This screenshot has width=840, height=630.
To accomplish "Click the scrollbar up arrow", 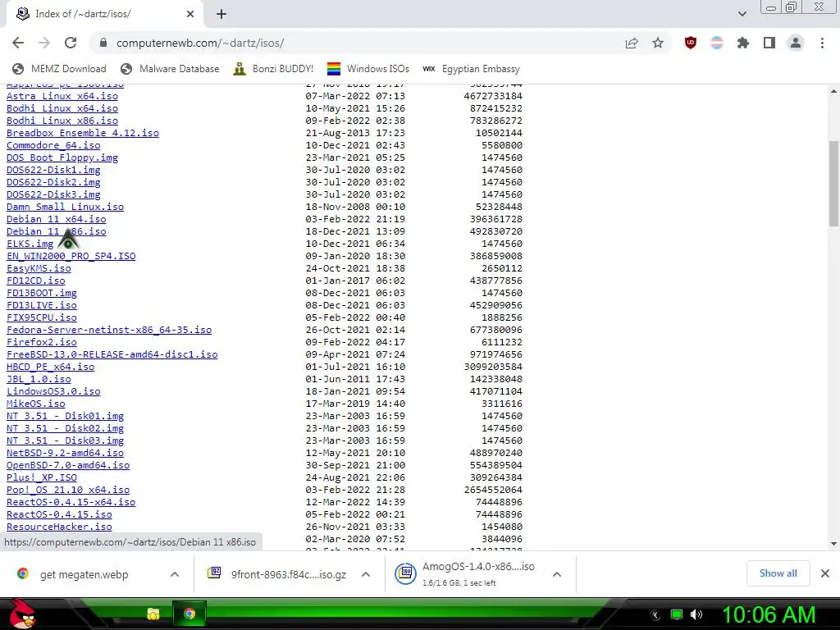I will (833, 91).
